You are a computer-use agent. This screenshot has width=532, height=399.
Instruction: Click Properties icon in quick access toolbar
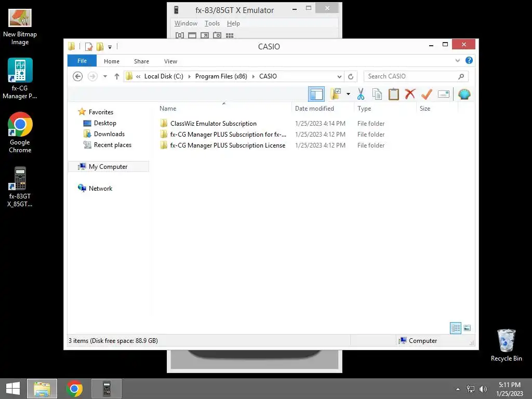(89, 46)
